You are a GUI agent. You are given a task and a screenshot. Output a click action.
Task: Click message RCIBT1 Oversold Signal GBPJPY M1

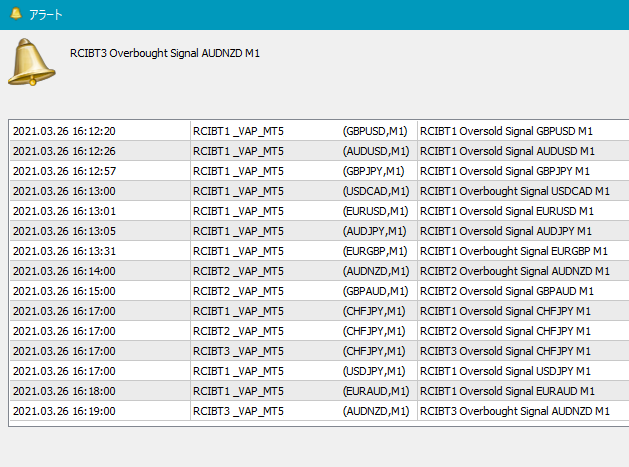pyautogui.click(x=505, y=171)
